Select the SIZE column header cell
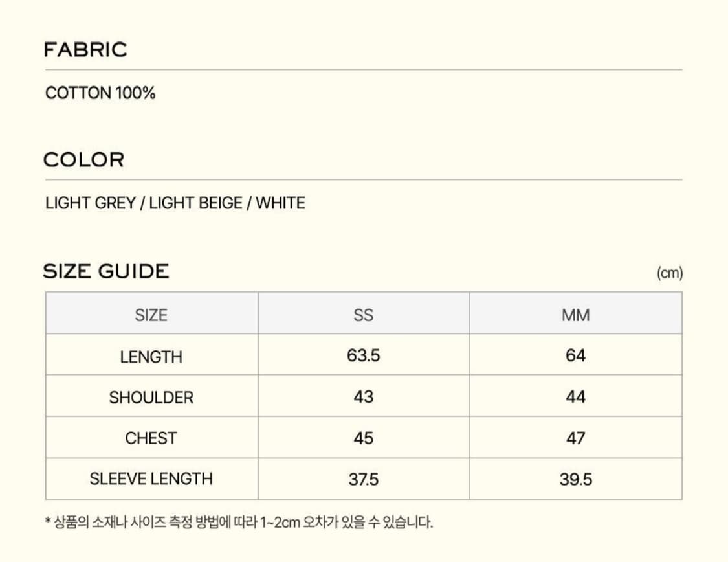 151,315
